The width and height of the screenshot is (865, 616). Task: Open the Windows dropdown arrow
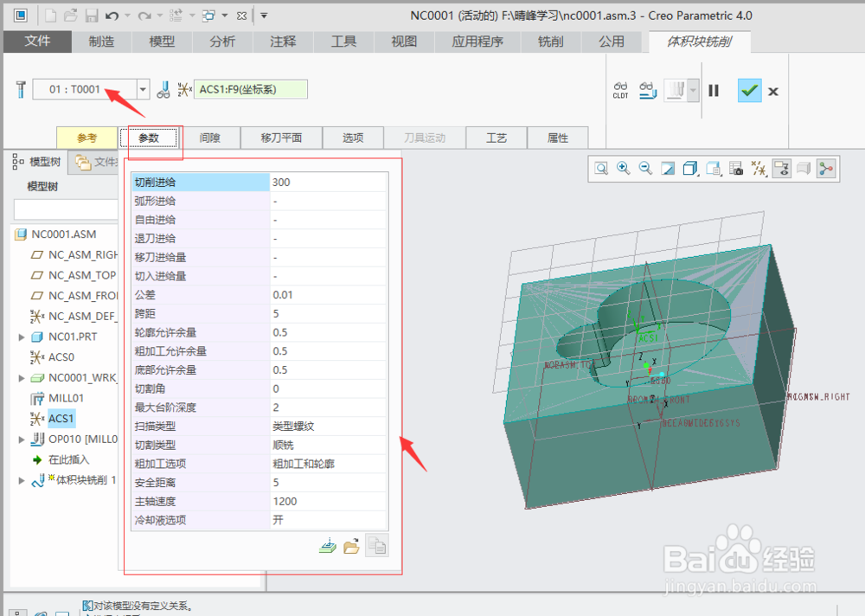[225, 16]
